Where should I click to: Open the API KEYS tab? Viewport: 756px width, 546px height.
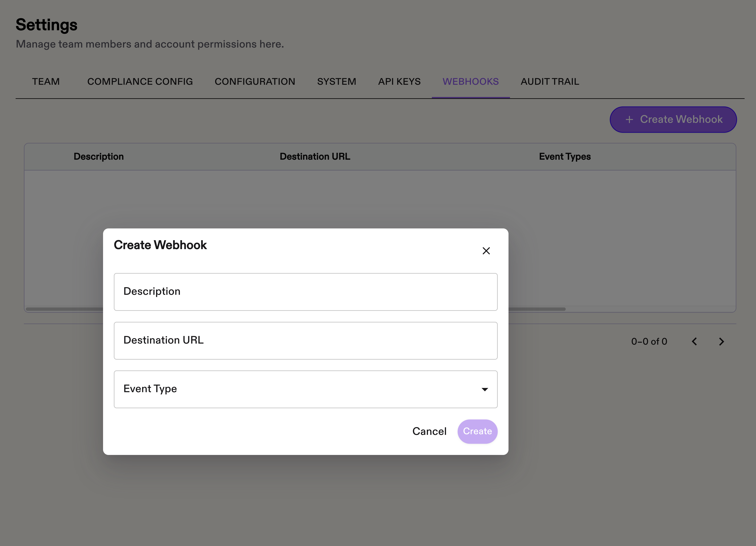point(399,82)
